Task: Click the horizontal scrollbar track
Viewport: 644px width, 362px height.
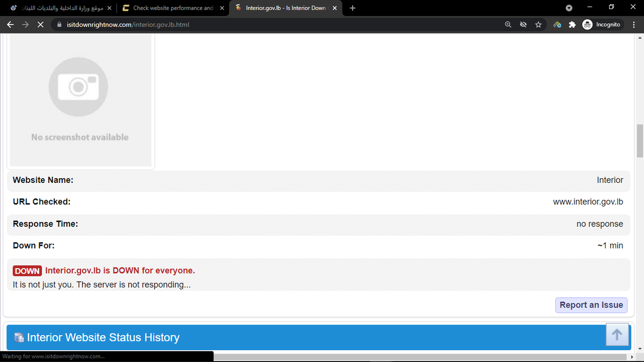Action: [420, 357]
